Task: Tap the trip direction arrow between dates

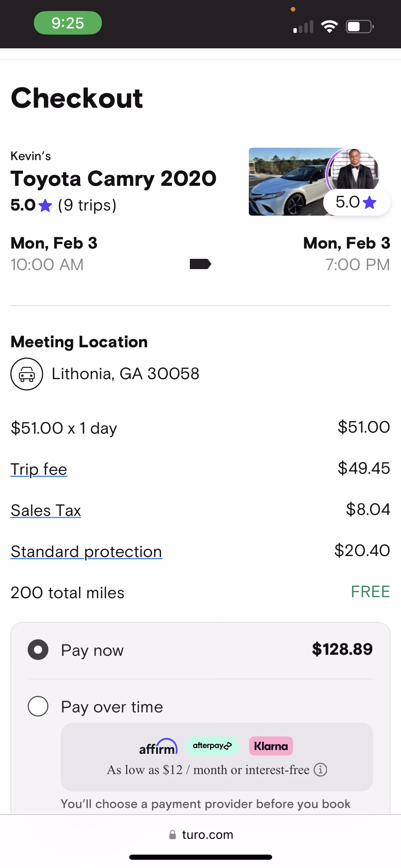Action: 200,264
